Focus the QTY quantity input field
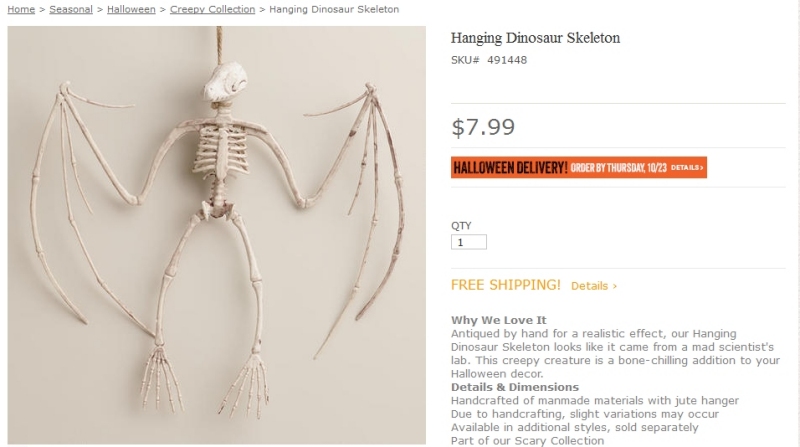Screen dimensions: 800x447 click(x=468, y=242)
